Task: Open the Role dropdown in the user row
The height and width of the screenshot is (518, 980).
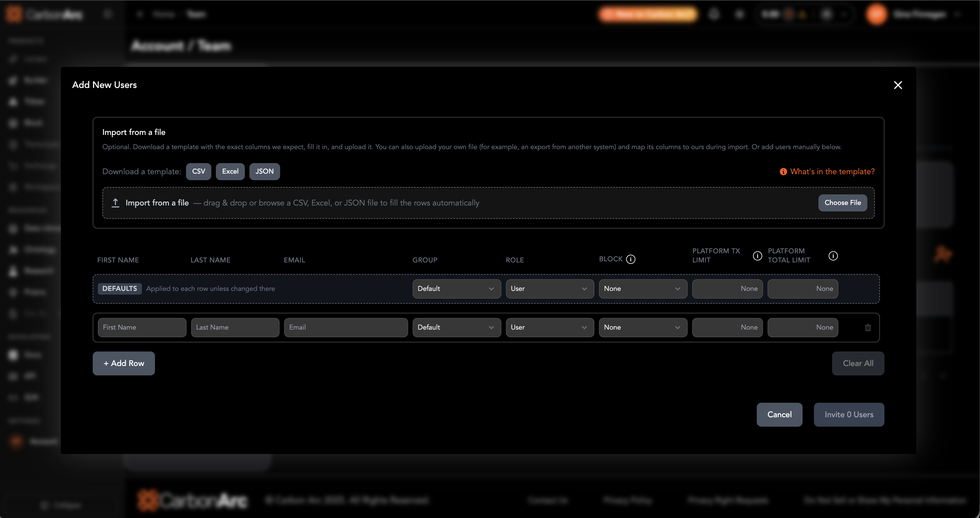Action: pyautogui.click(x=550, y=328)
